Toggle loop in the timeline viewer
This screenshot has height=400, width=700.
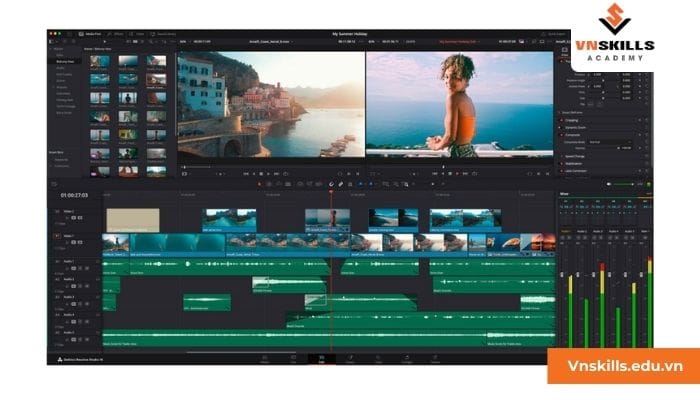pos(475,174)
